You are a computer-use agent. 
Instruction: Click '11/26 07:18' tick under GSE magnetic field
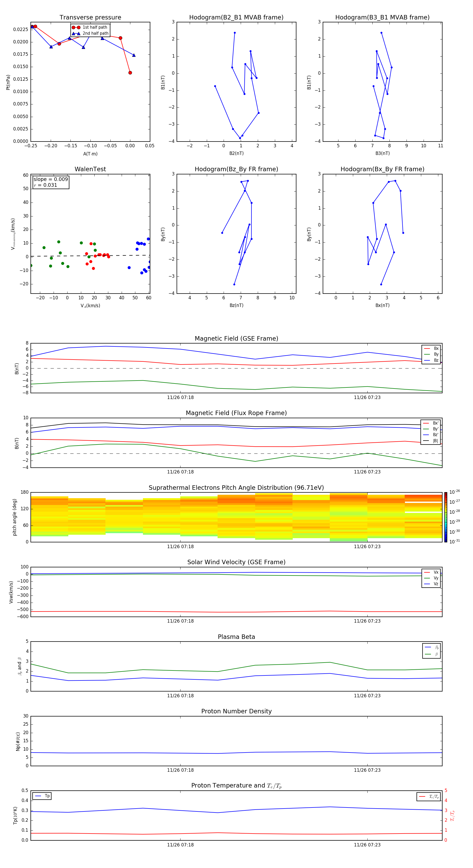(181, 398)
